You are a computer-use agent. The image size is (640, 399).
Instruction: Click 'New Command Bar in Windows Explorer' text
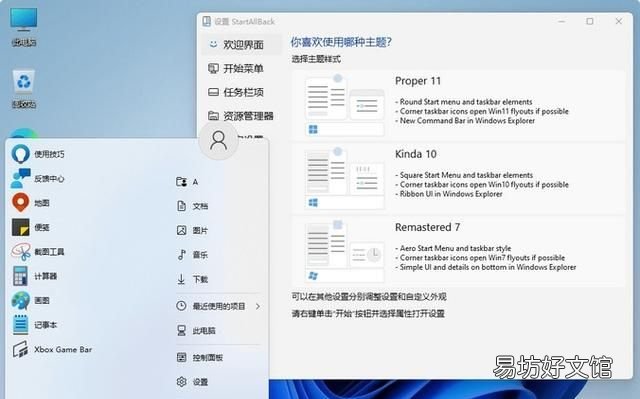point(467,121)
